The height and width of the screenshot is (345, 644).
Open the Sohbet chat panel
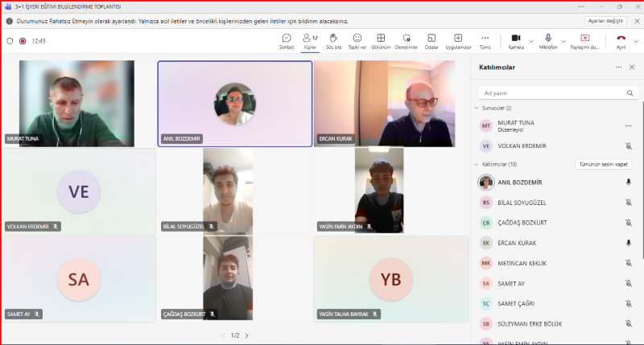(x=287, y=40)
